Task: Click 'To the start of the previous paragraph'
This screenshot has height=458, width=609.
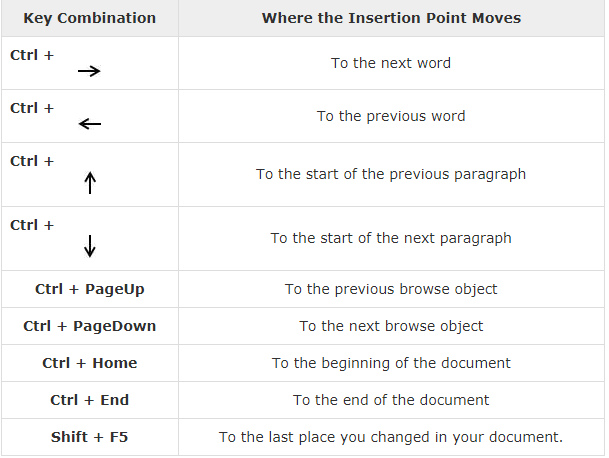Action: click(391, 174)
